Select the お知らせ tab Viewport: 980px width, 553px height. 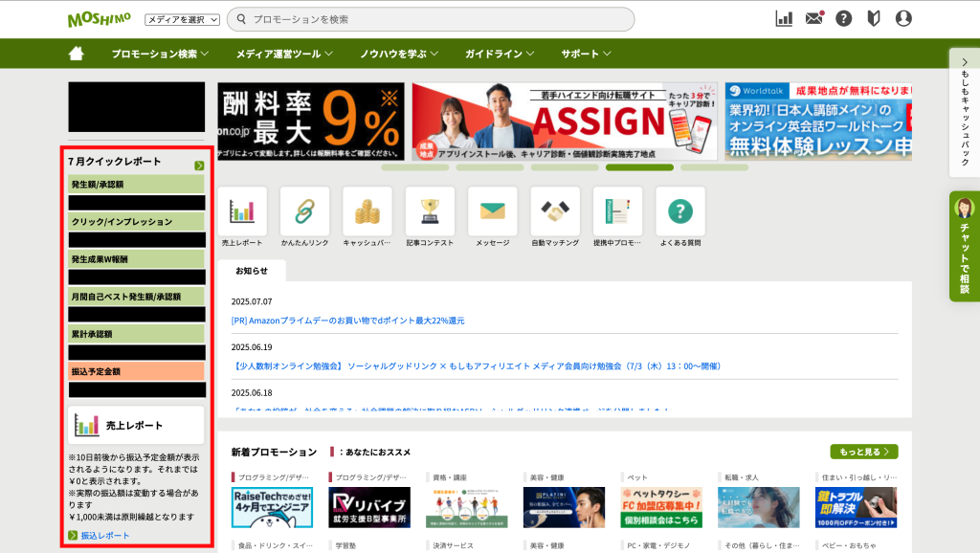[252, 271]
